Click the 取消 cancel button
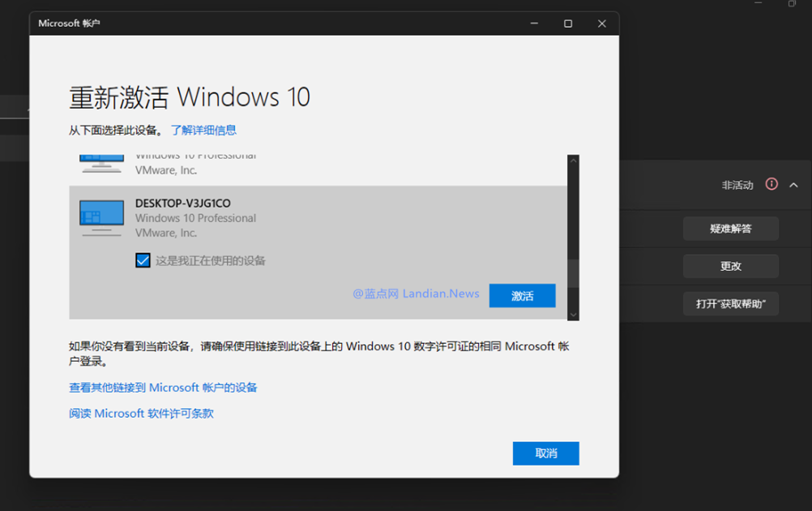This screenshot has height=511, width=812. [x=546, y=453]
